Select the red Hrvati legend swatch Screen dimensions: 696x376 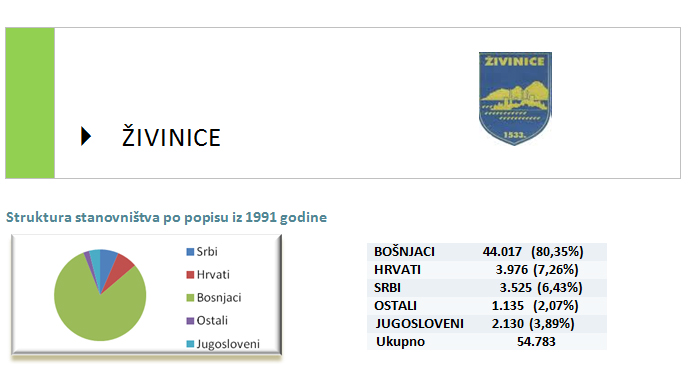point(190,275)
